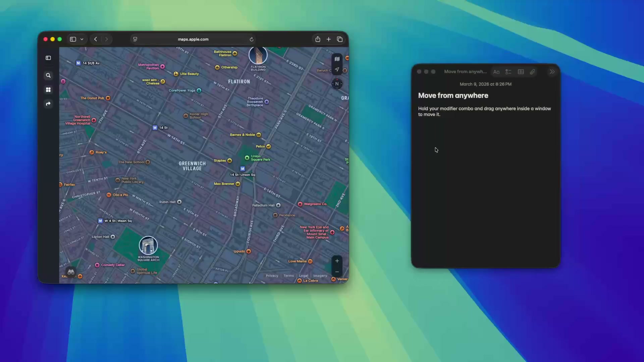Insert a checklist in the Notes toolbar
This screenshot has height=362, width=644.
click(508, 71)
